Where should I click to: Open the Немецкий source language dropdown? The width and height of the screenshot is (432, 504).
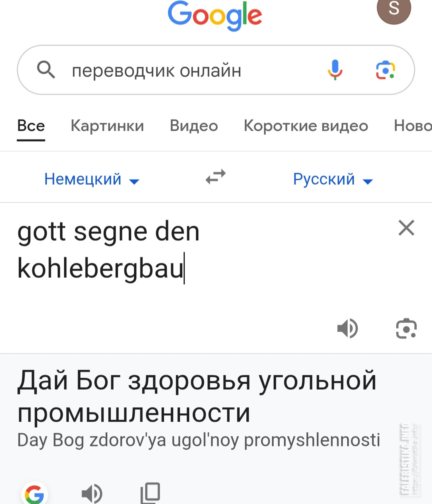click(x=91, y=179)
